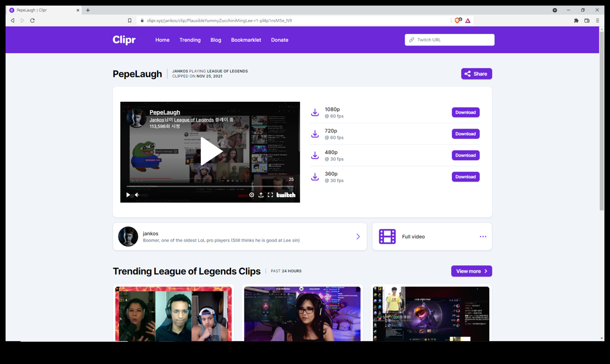610x364 pixels.
Task: Click the streamer avatar in video overlay
Action: (136, 118)
